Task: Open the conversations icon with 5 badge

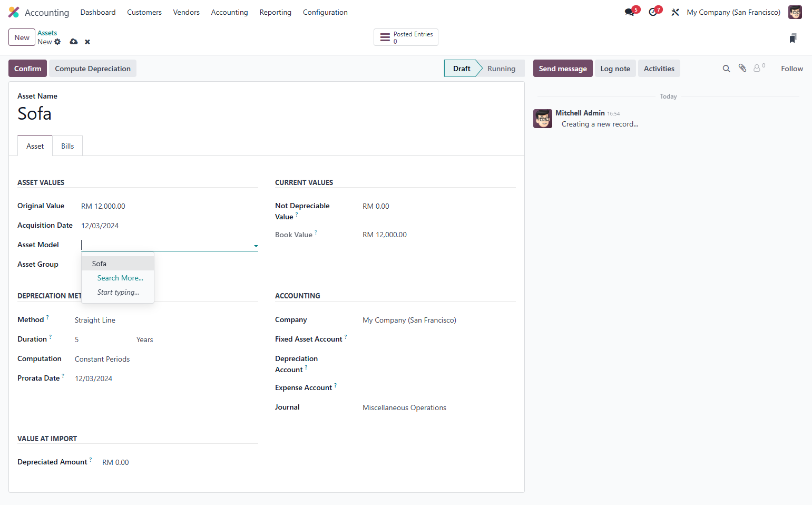Action: pos(630,12)
